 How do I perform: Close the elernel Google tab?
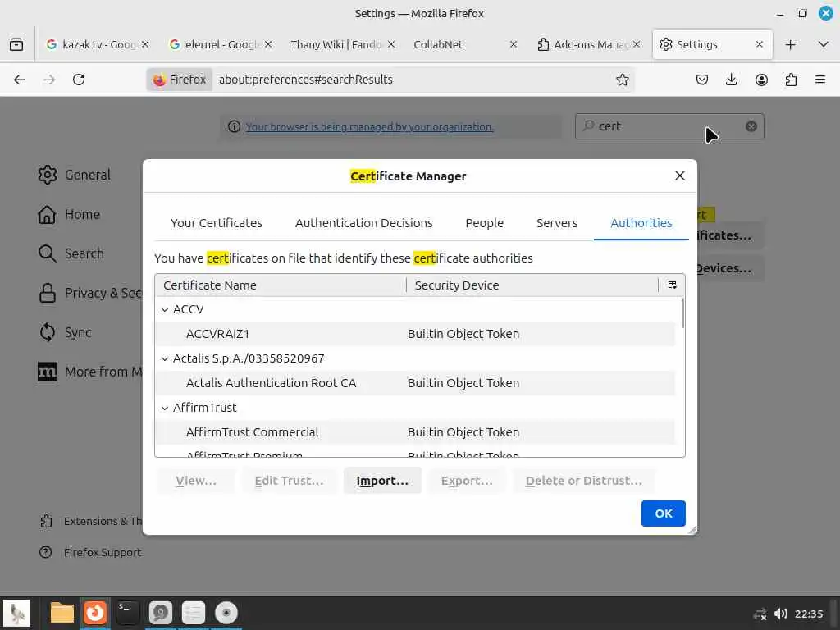pos(268,44)
